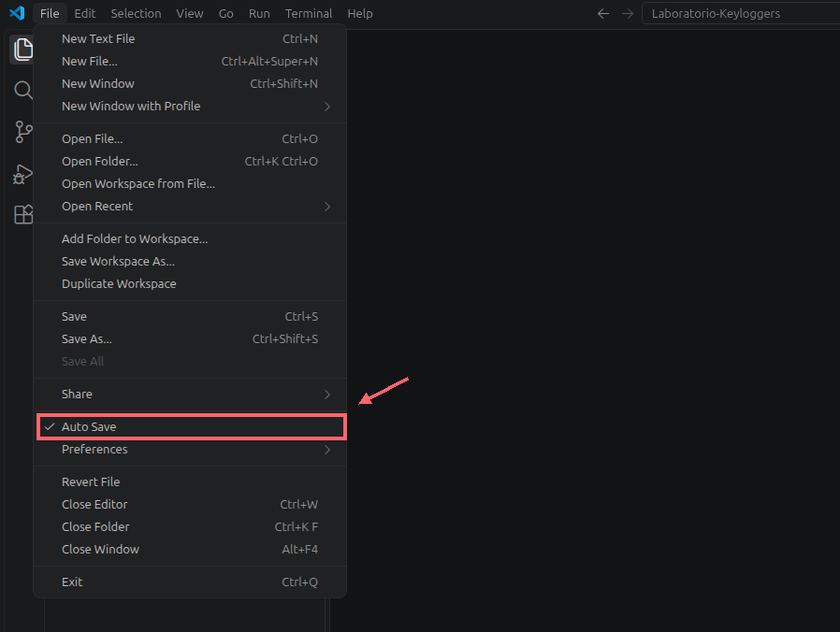Select Close Window entry
Image resolution: width=840 pixels, height=632 pixels.
pyautogui.click(x=191, y=550)
